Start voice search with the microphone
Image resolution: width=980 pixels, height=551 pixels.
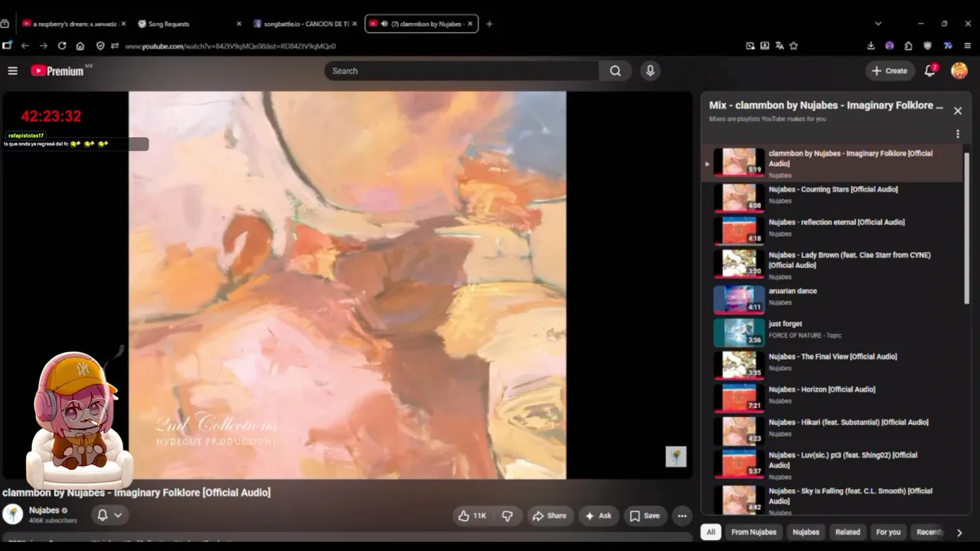click(x=650, y=70)
